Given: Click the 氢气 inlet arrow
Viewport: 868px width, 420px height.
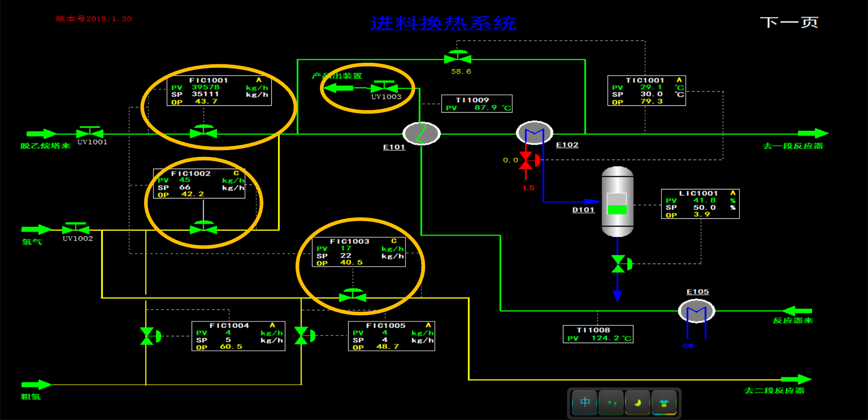Looking at the screenshot, I should [37, 229].
